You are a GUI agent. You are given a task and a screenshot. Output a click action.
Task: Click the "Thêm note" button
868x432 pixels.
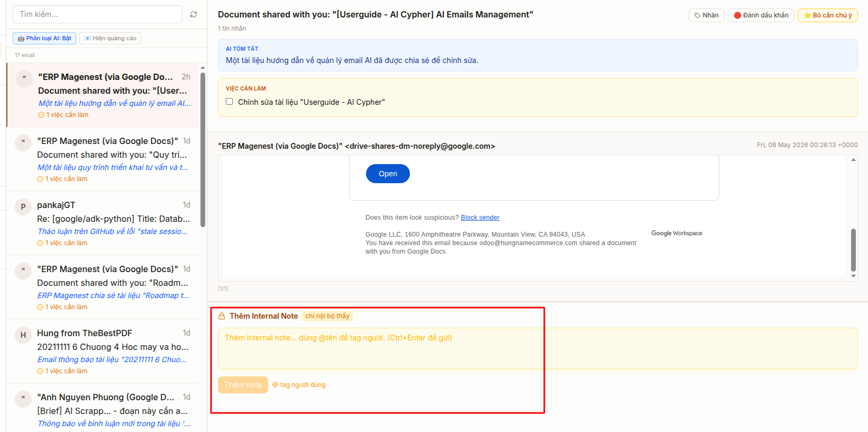[243, 385]
